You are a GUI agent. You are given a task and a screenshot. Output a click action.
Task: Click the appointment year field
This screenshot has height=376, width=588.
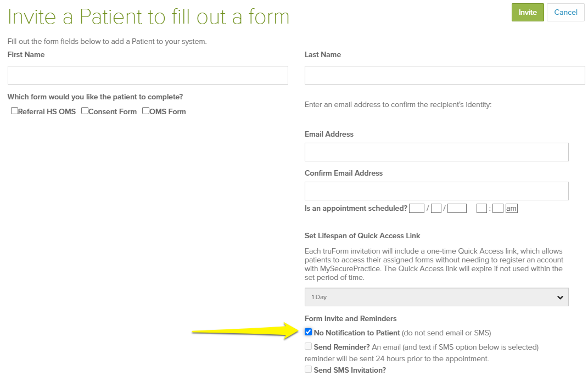pyautogui.click(x=457, y=208)
